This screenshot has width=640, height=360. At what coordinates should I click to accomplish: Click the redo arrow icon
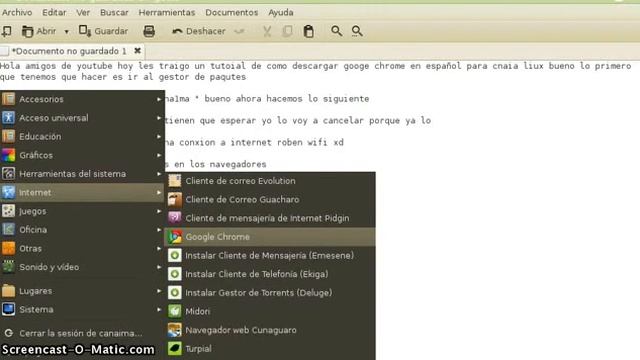(x=240, y=31)
